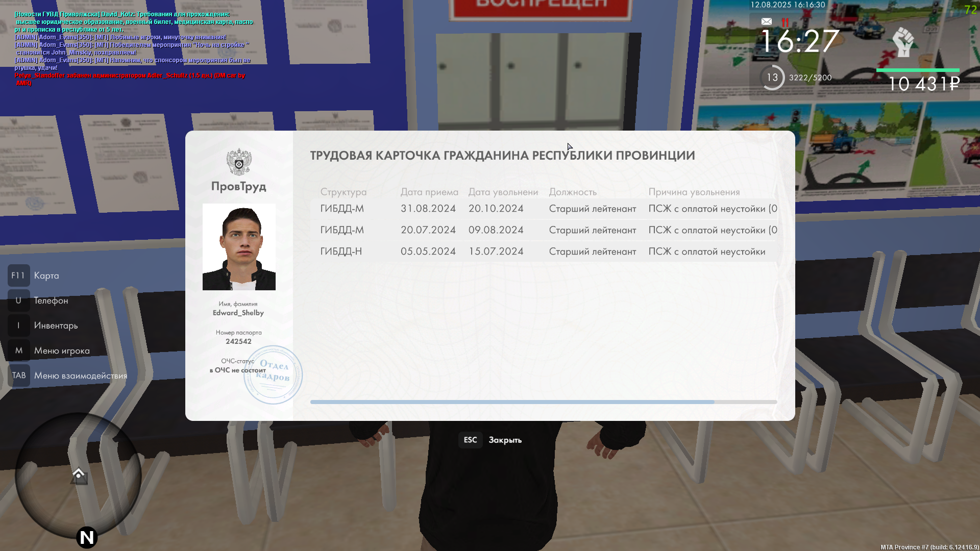Open the Карта shortcut entry
The image size is (980, 551).
pyautogui.click(x=46, y=275)
